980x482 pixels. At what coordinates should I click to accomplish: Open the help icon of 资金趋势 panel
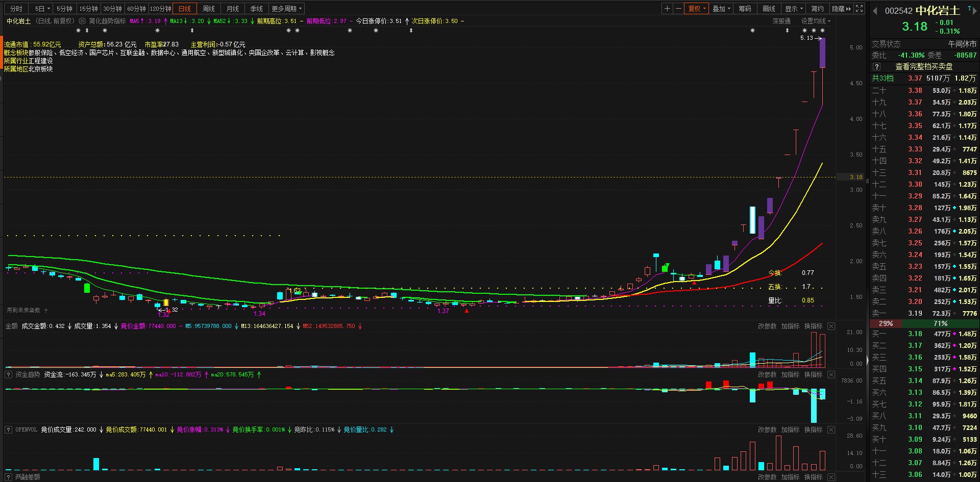pos(8,375)
